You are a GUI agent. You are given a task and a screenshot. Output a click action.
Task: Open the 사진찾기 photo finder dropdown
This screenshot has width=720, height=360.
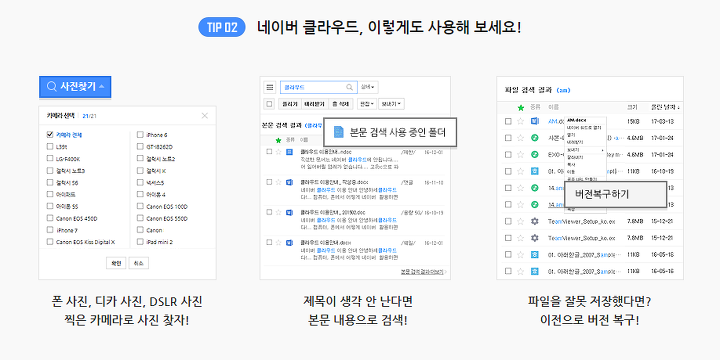pyautogui.click(x=75, y=86)
